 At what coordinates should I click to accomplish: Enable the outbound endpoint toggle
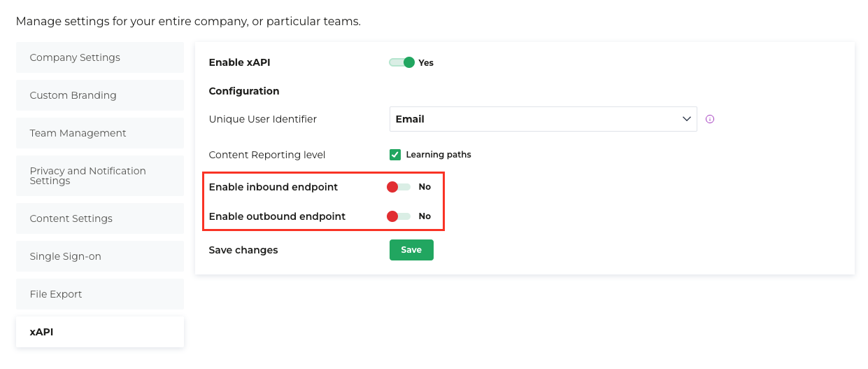[399, 216]
